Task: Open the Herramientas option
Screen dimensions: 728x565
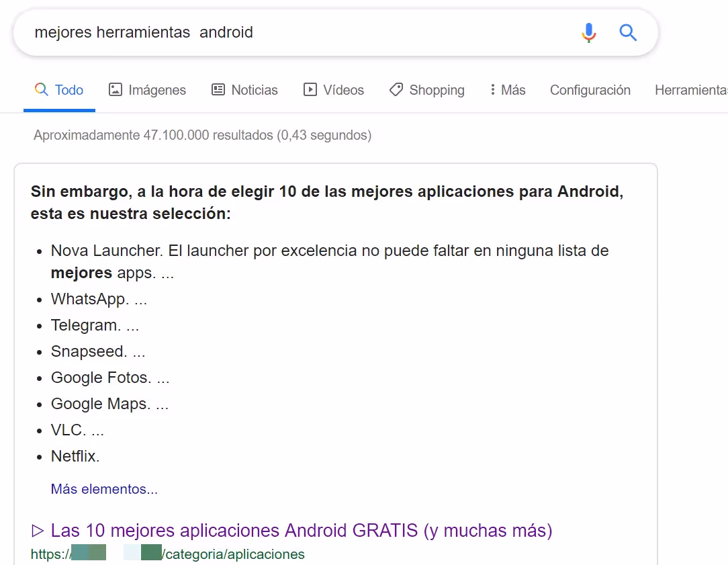Action: point(691,89)
